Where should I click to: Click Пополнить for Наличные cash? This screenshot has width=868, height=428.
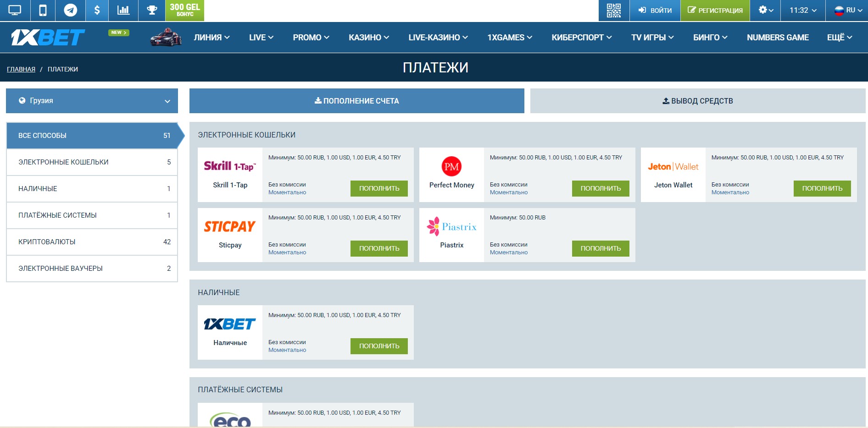[x=379, y=346]
